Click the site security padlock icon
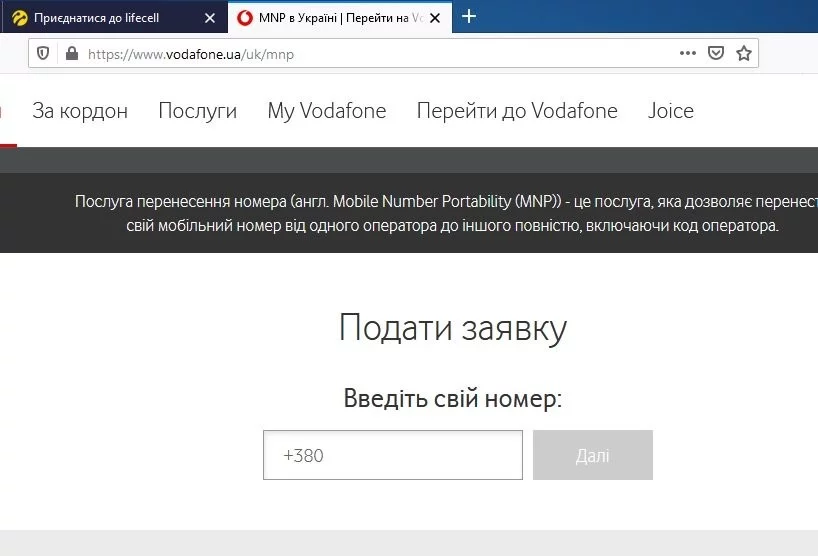Screen dimensions: 818x556 pyautogui.click(x=71, y=53)
